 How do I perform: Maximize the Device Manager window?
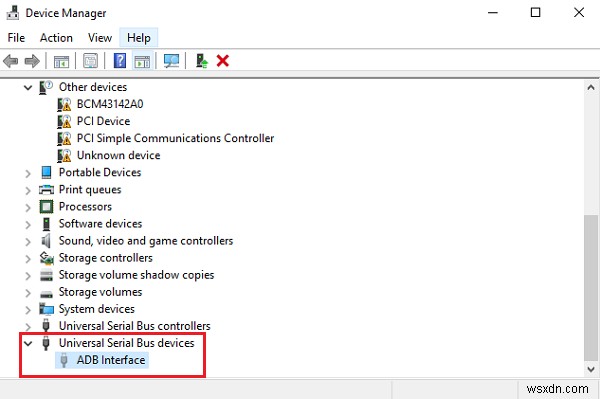click(x=535, y=13)
